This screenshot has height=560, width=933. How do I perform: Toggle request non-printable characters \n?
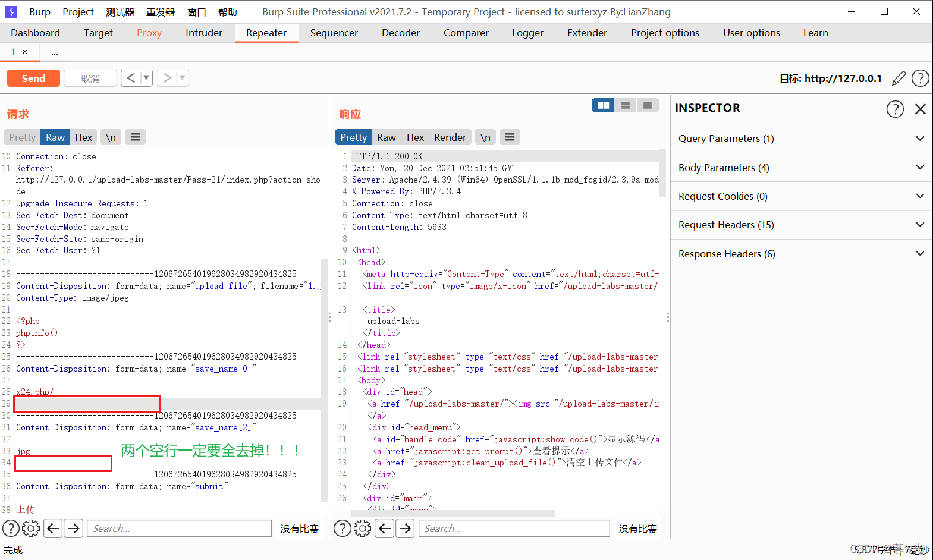pyautogui.click(x=111, y=137)
